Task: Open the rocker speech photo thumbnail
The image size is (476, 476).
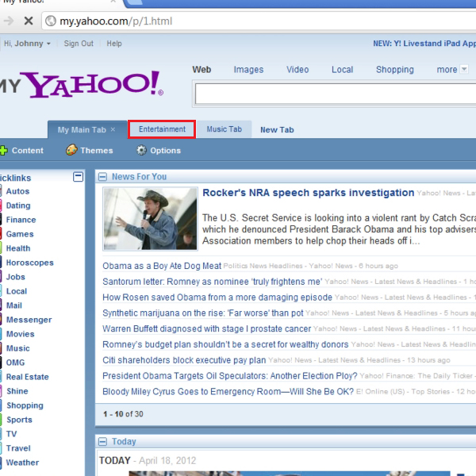Action: [150, 219]
